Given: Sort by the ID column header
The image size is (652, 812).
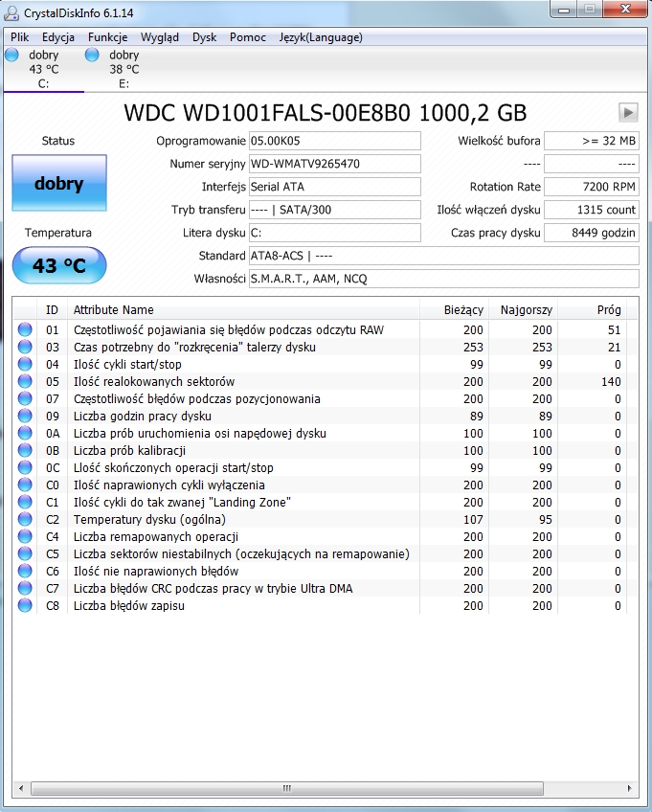Looking at the screenshot, I should (x=52, y=309).
